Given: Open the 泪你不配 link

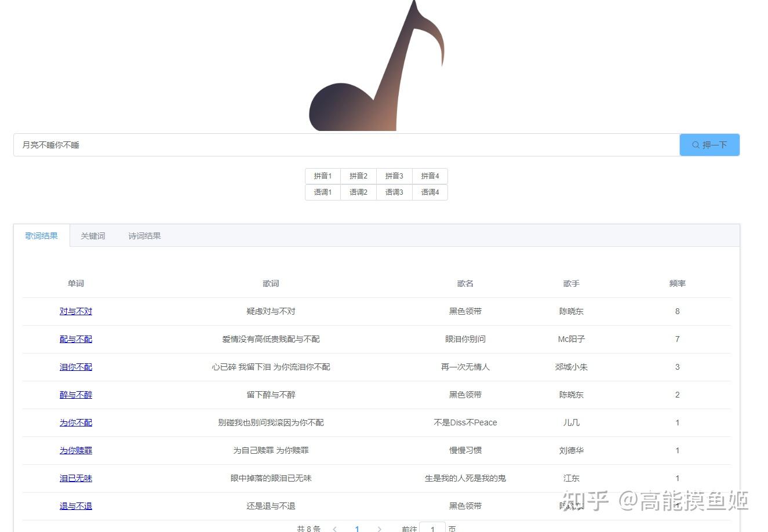Looking at the screenshot, I should pos(76,367).
